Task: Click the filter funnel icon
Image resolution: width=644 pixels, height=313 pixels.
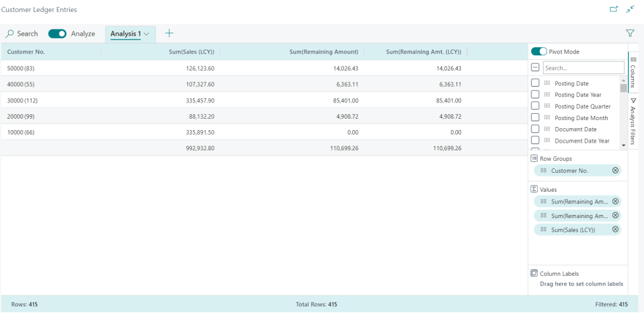Action: coord(630,33)
